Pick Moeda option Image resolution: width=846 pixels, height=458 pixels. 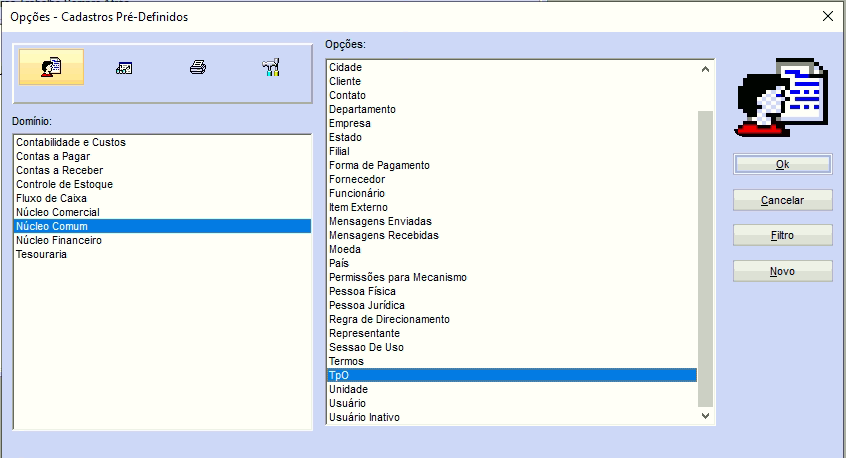[x=512, y=250]
